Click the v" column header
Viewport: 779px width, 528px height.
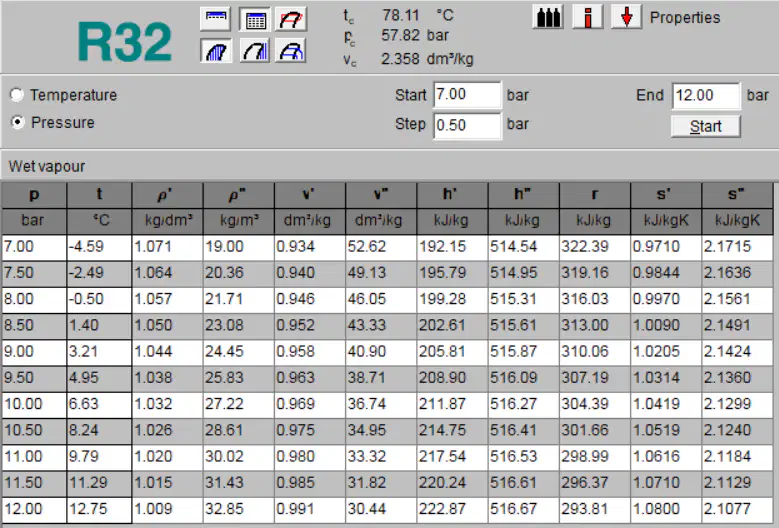click(381, 195)
